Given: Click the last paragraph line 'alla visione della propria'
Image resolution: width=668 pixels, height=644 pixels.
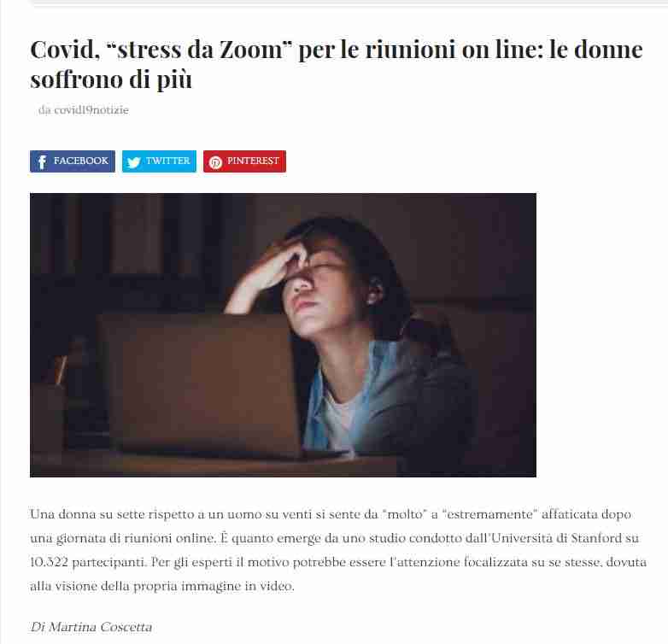Looking at the screenshot, I should [x=162, y=586].
